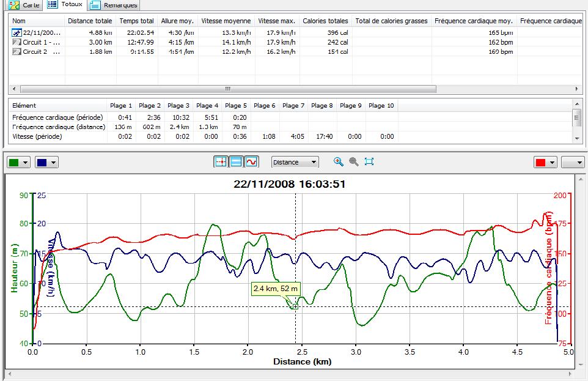588x381 pixels.
Task: Sort by the Vitesse moyenne column header
Action: [226, 21]
